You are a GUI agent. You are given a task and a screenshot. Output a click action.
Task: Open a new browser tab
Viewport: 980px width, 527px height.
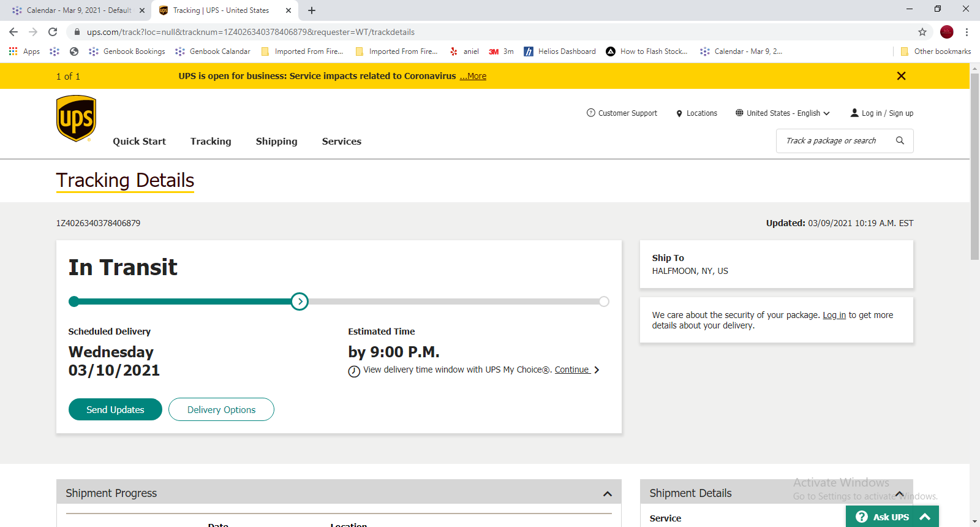coord(312,10)
